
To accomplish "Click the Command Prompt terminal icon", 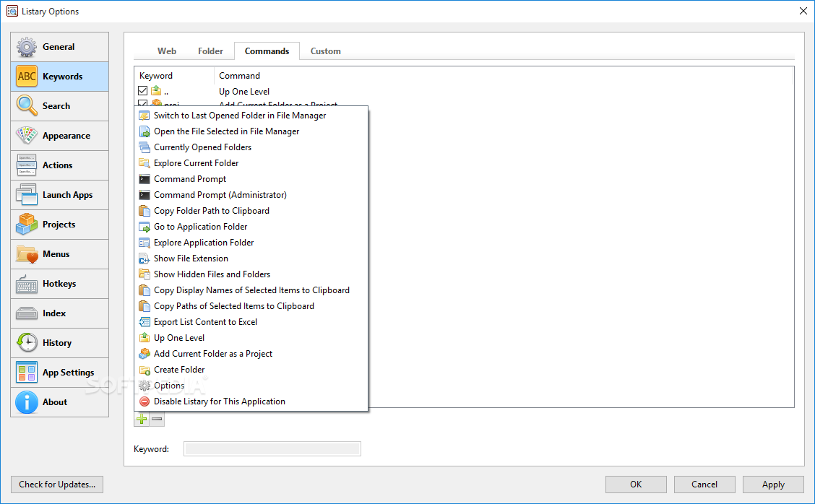I will pos(145,179).
